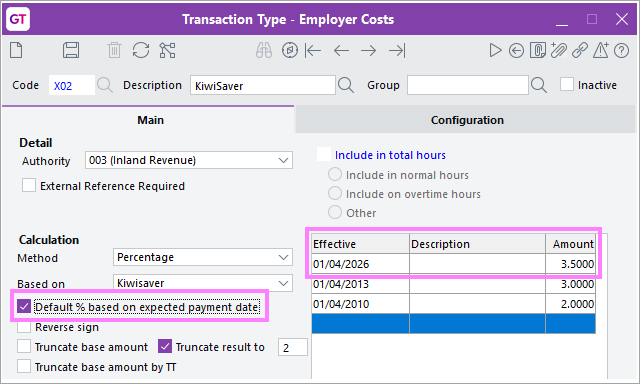Select the Other radio option
The height and width of the screenshot is (384, 640).
335,212
